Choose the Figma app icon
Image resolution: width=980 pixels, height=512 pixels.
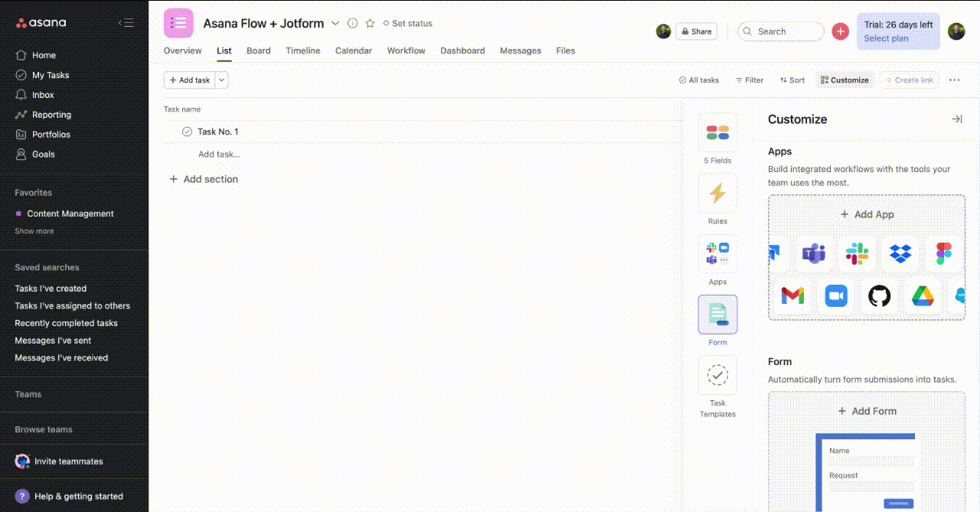943,253
